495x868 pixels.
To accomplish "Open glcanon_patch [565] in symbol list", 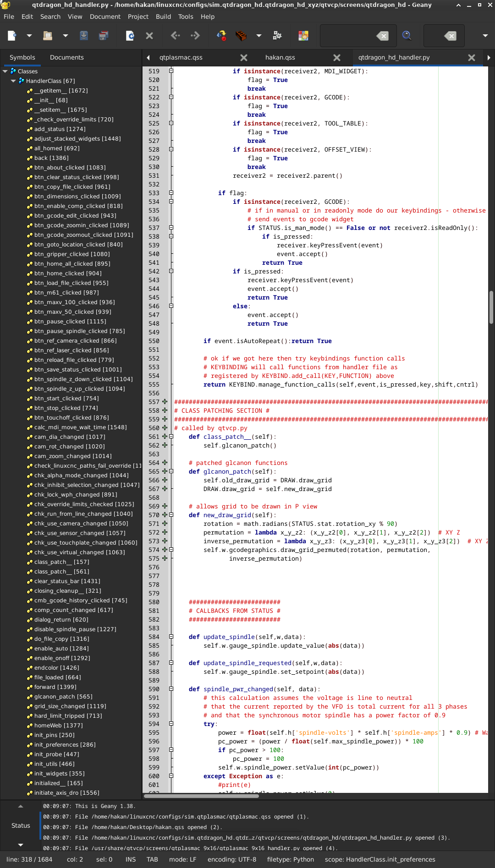I will (x=63, y=696).
